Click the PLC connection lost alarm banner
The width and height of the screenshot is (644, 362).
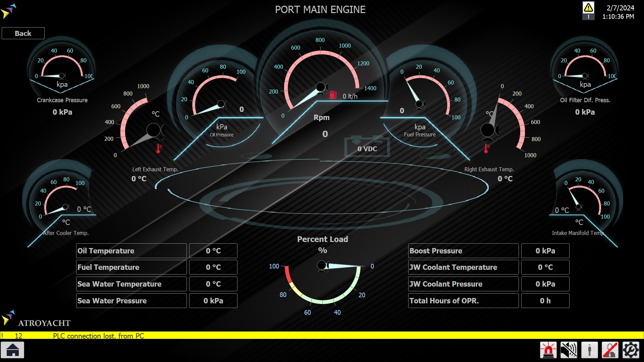tap(98, 336)
